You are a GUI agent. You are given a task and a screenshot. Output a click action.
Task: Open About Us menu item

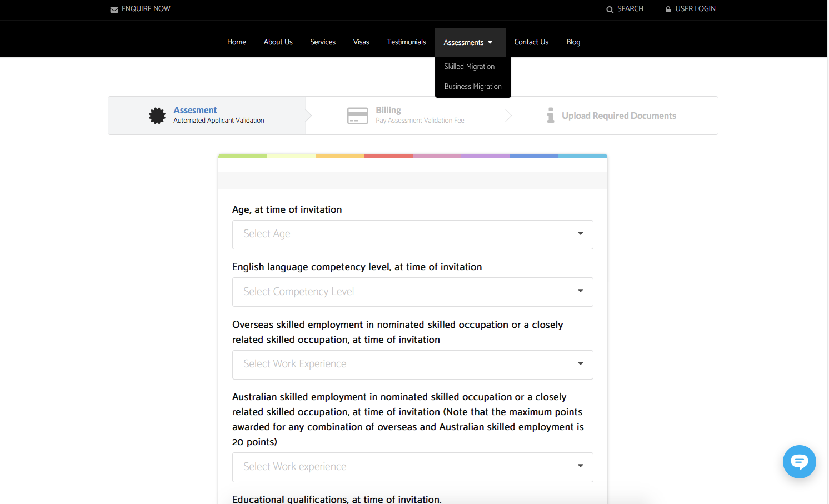(278, 42)
